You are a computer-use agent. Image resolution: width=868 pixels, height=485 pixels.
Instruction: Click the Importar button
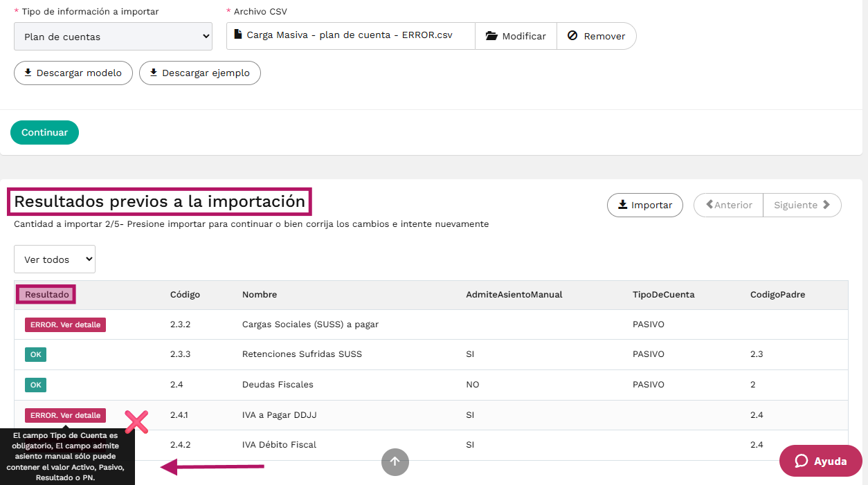pyautogui.click(x=645, y=205)
